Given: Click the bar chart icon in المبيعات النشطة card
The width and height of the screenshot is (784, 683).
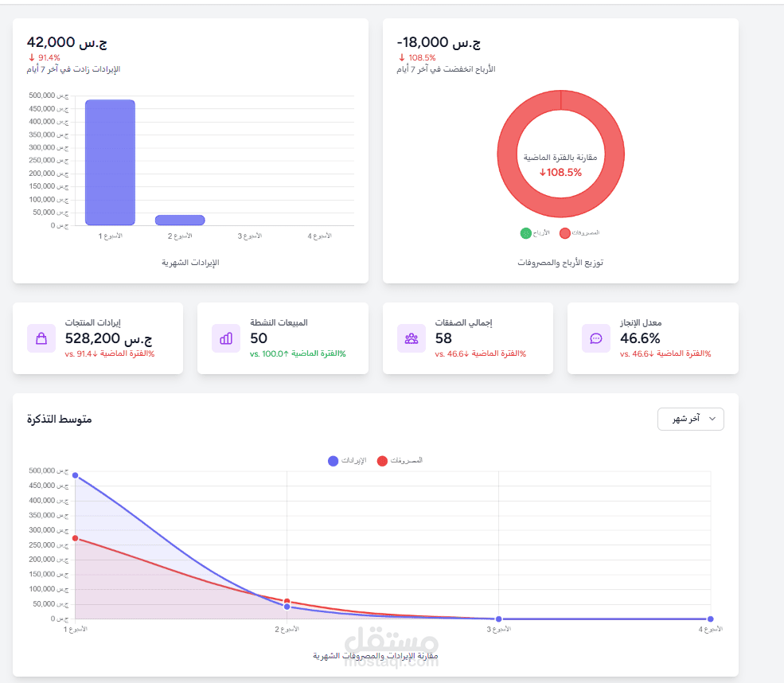Looking at the screenshot, I should (x=226, y=338).
